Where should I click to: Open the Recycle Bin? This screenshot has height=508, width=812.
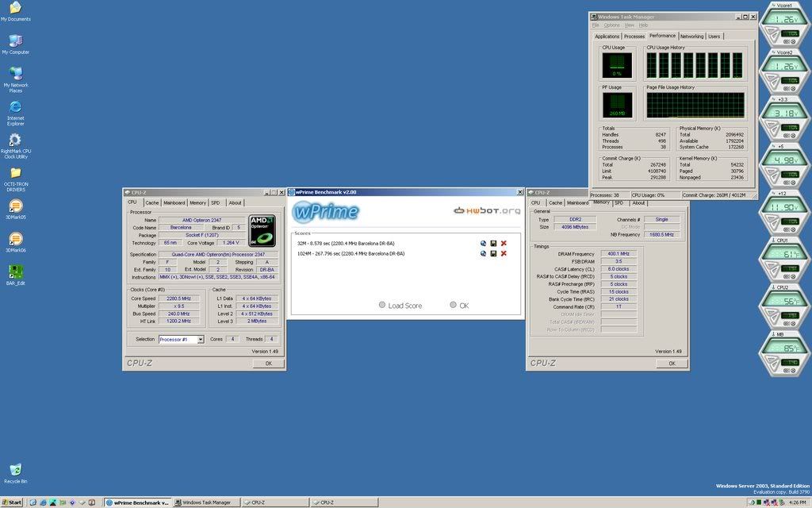coord(16,474)
